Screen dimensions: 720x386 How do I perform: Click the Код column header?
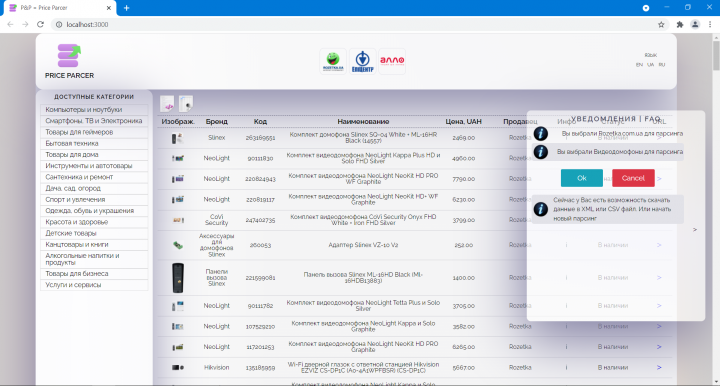[260, 122]
